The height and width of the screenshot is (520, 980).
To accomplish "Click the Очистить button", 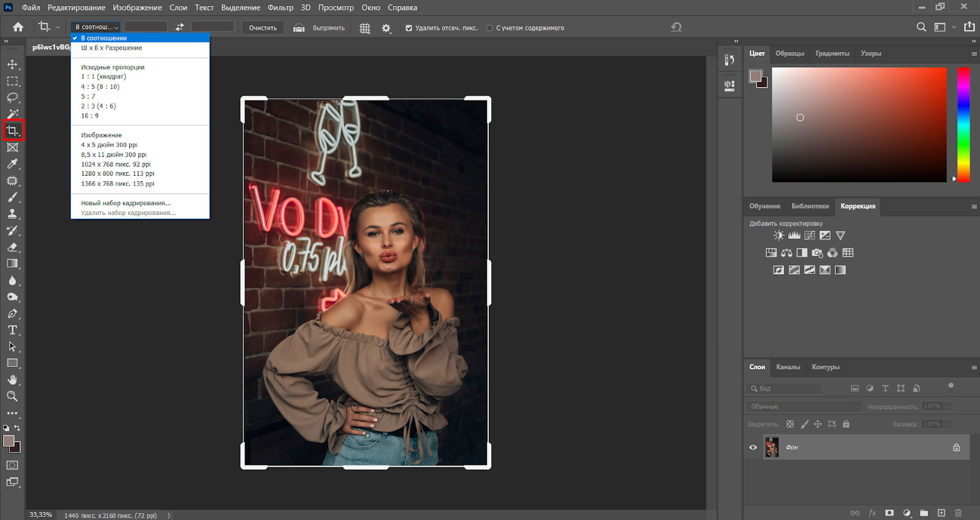I will 263,28.
